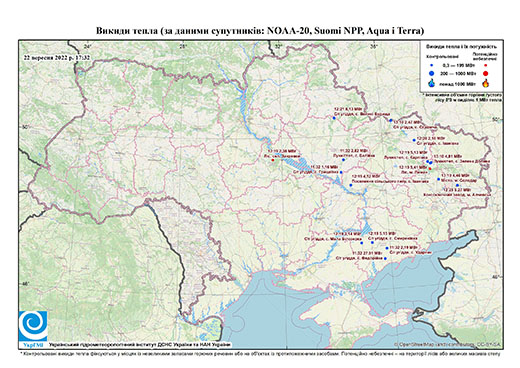Click the blue flame legend icon
The width and height of the screenshot is (520, 368).
(431, 83)
